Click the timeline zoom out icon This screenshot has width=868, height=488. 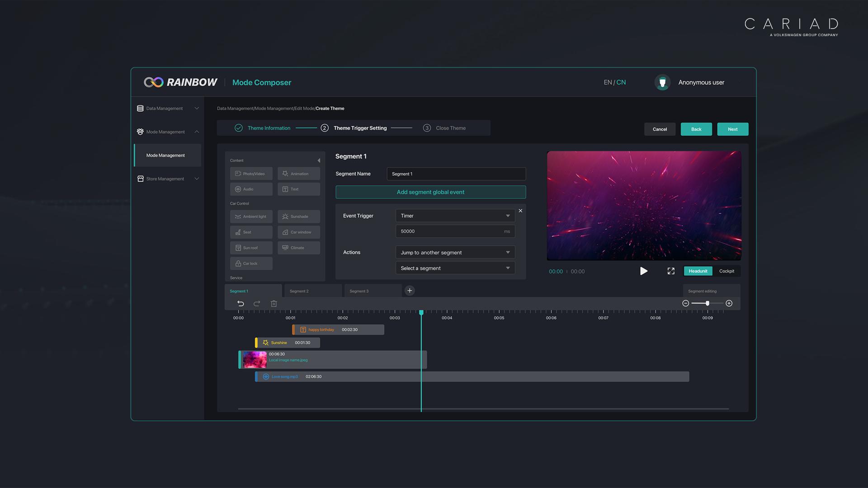pyautogui.click(x=685, y=303)
